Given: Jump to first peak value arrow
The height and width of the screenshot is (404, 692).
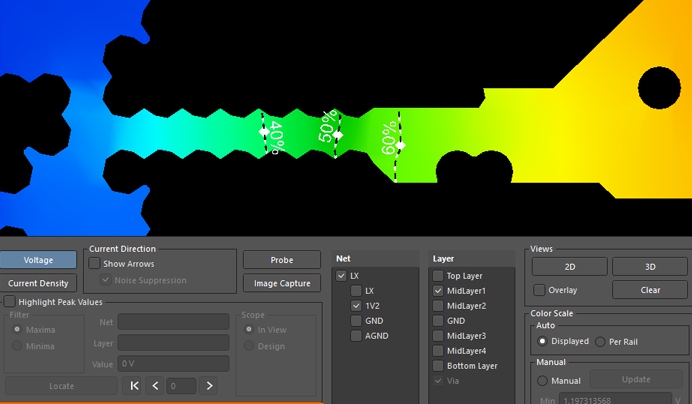Looking at the screenshot, I should click(135, 385).
